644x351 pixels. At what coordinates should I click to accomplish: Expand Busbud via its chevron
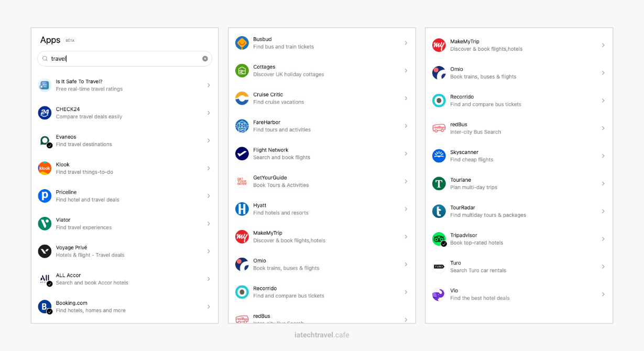[x=406, y=43]
